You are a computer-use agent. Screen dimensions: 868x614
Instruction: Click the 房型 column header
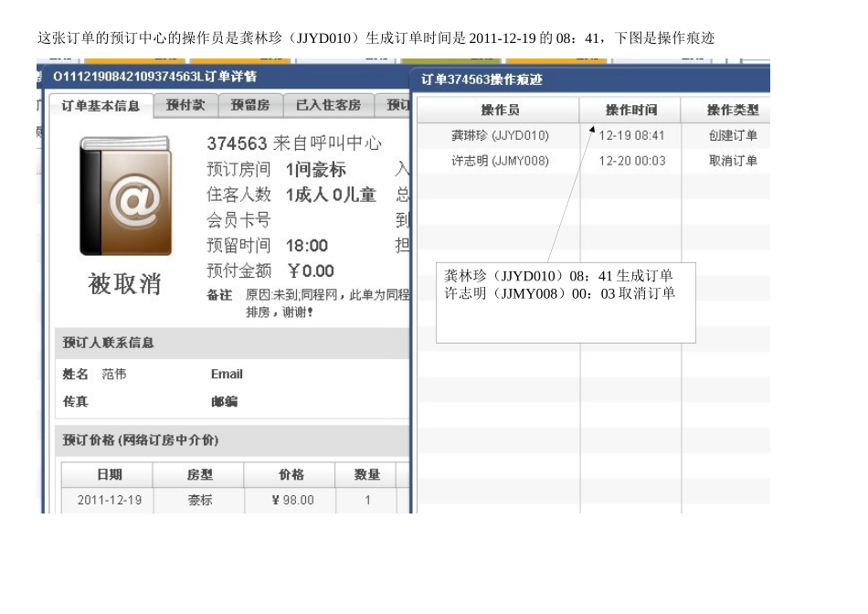coord(199,474)
